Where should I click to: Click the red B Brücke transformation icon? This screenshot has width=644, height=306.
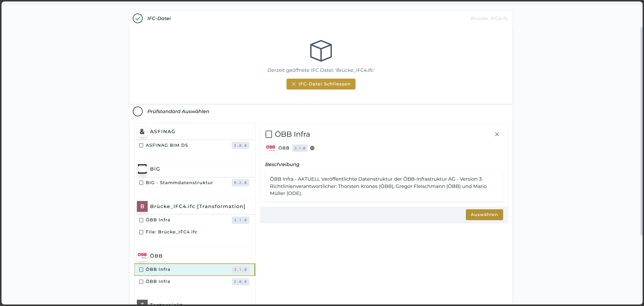[142, 206]
